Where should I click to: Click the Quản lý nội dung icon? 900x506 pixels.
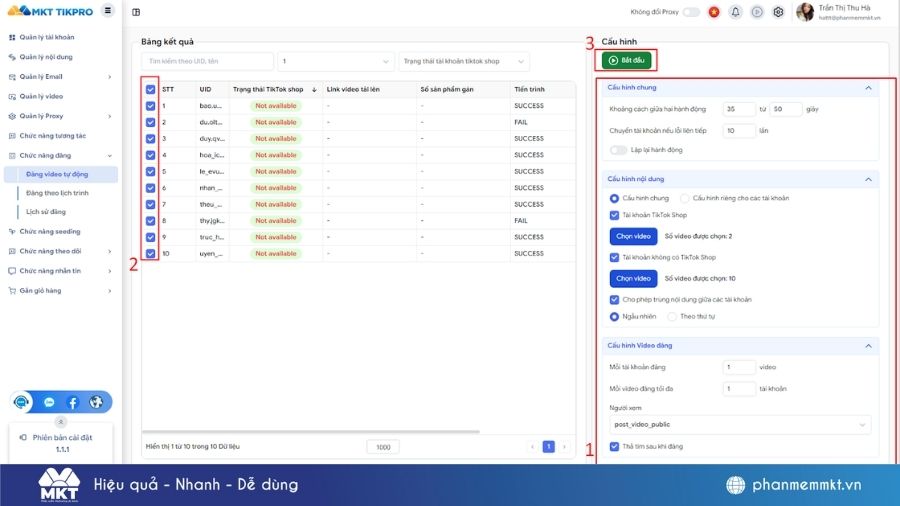12,57
